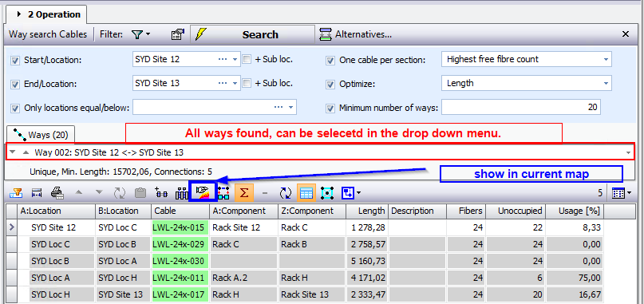Select cable cell LWL-24x-011
Viewport: 644px width, 304px height.
point(180,278)
